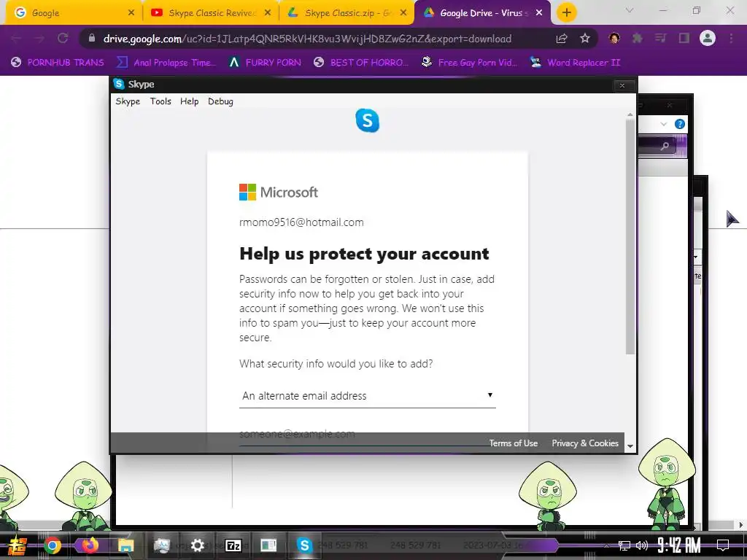Screen dimensions: 747x560
Task: Open the Terms of Use link
Action: (513, 443)
